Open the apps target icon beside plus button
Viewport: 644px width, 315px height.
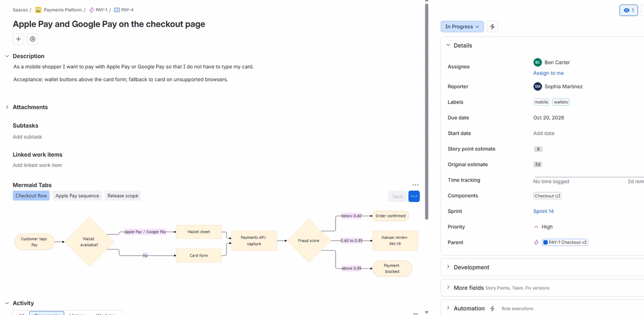tap(33, 39)
